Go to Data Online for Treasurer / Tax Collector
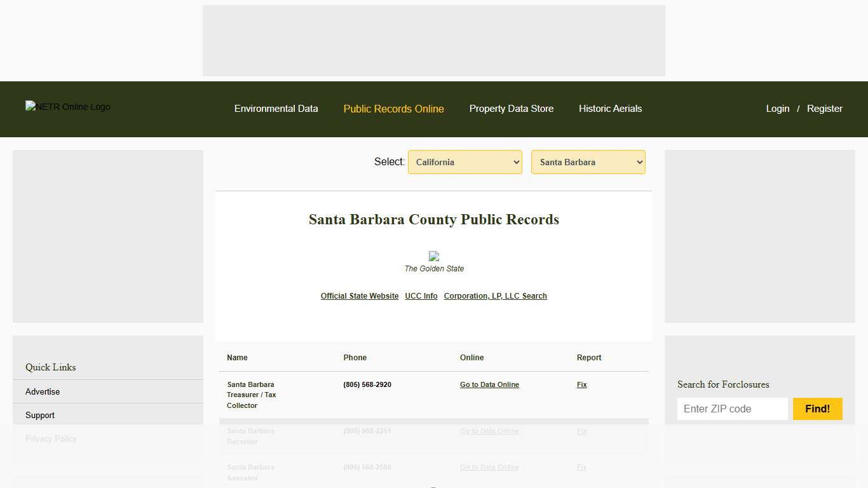The height and width of the screenshot is (488, 868). (489, 384)
